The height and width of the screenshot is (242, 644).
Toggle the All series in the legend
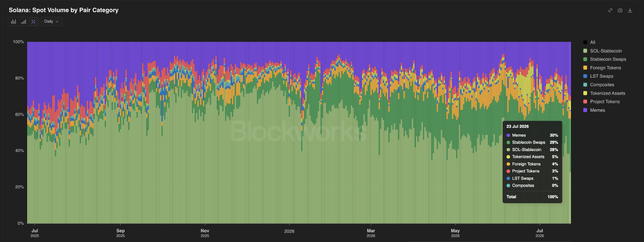[x=589, y=42]
